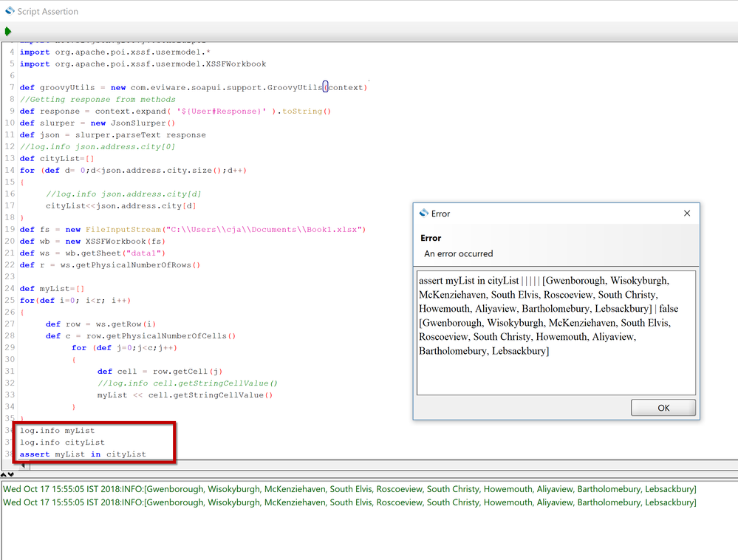
Task: Collapse the log pane using splitter down arrow
Action: [x=10, y=474]
